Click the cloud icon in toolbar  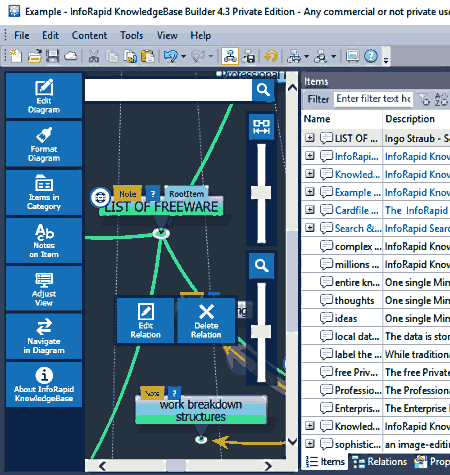(71, 56)
